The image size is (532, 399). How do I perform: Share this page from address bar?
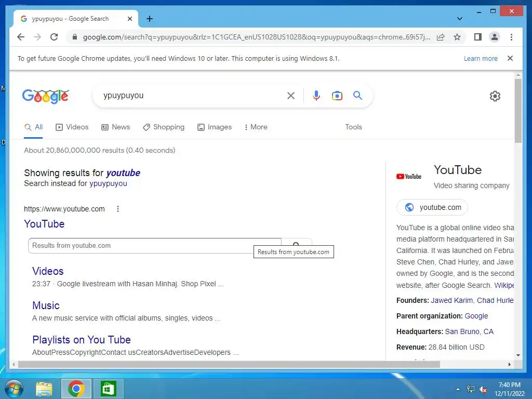coord(441,37)
